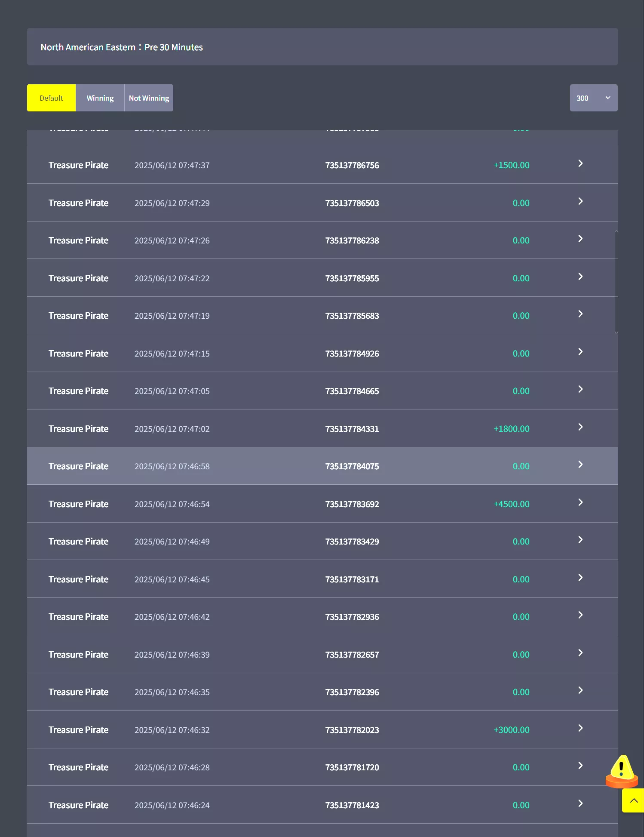644x837 pixels.
Task: Click the +1800.00 win amount
Action: point(512,429)
